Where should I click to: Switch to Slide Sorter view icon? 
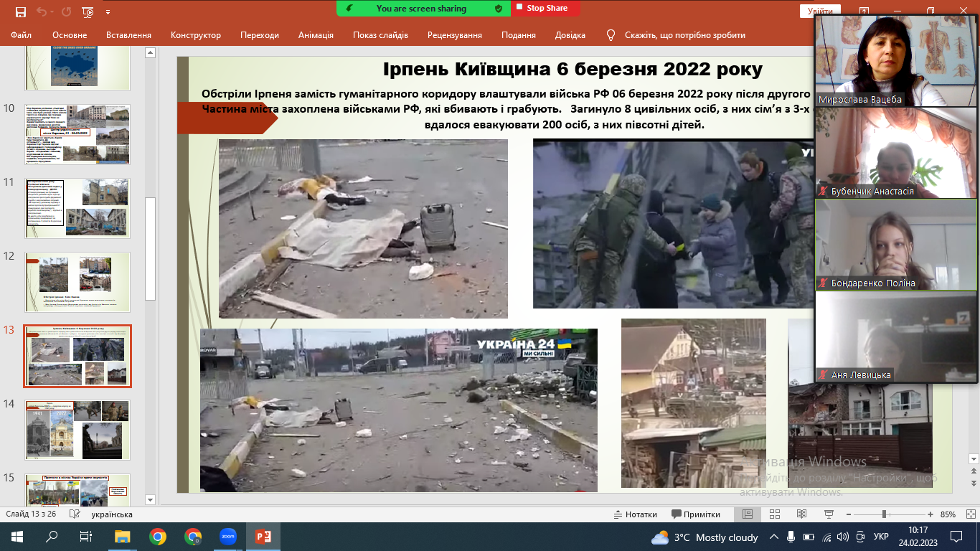point(774,514)
